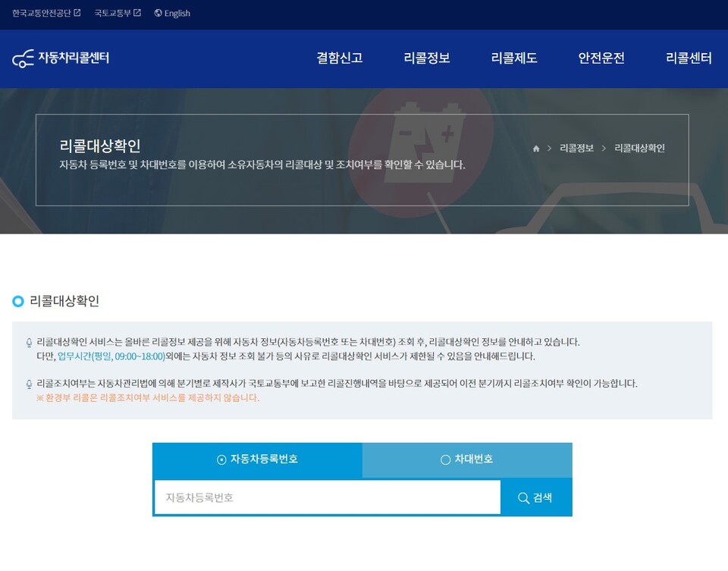Focus the 자동차등록번호 text input field
Image resolution: width=728 pixels, height=571 pixels.
pos(327,497)
